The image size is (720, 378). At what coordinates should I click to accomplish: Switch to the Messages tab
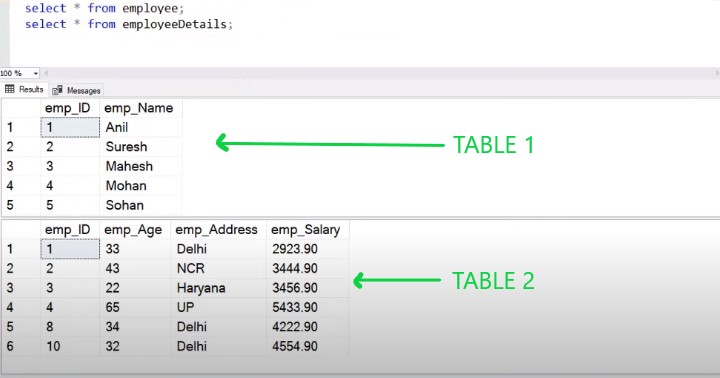[76, 90]
